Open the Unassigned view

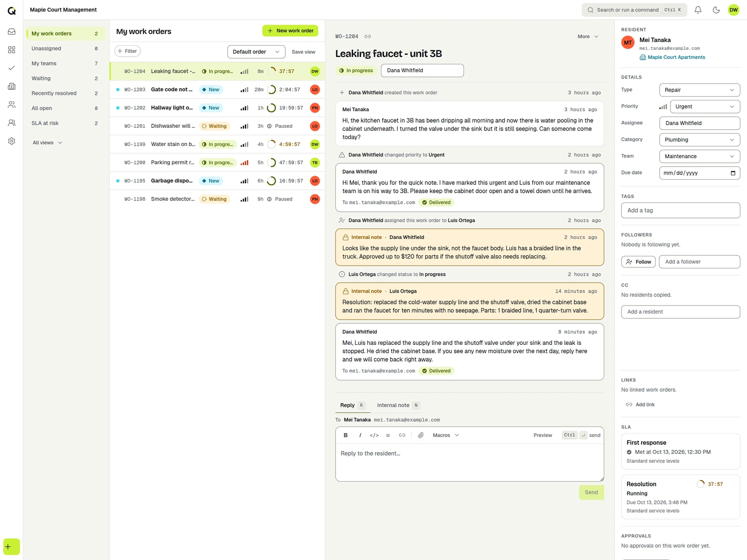[x=65, y=49]
